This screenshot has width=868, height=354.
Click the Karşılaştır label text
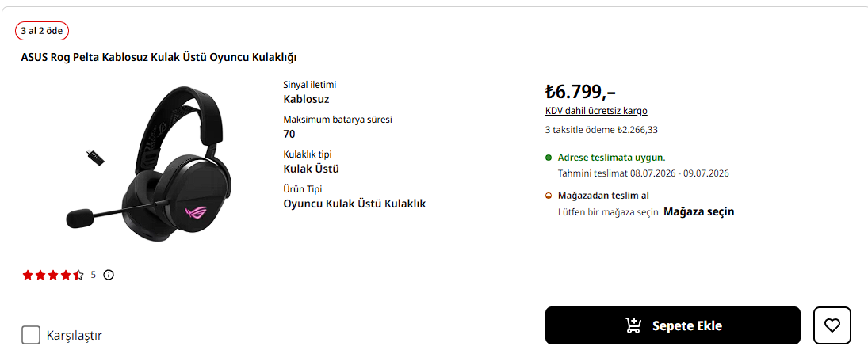[75, 335]
